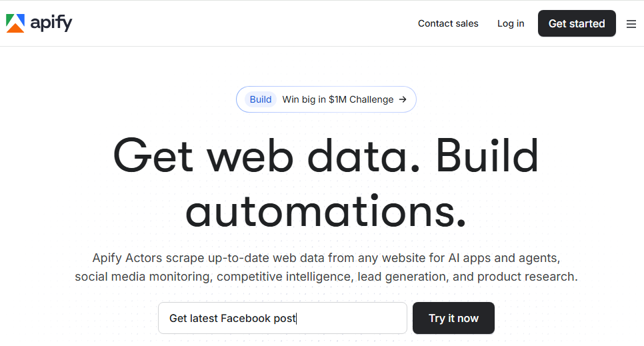Screen dimensions: 644x346
Task: Click the Apify triangle logo icon
Action: (15, 23)
